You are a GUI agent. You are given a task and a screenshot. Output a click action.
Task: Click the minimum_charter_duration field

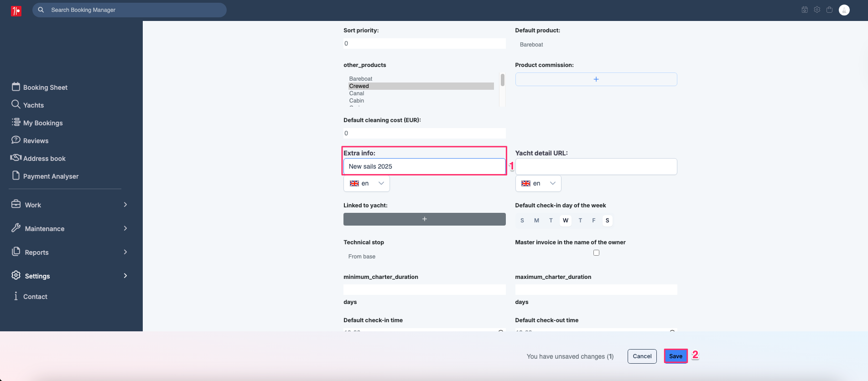425,289
